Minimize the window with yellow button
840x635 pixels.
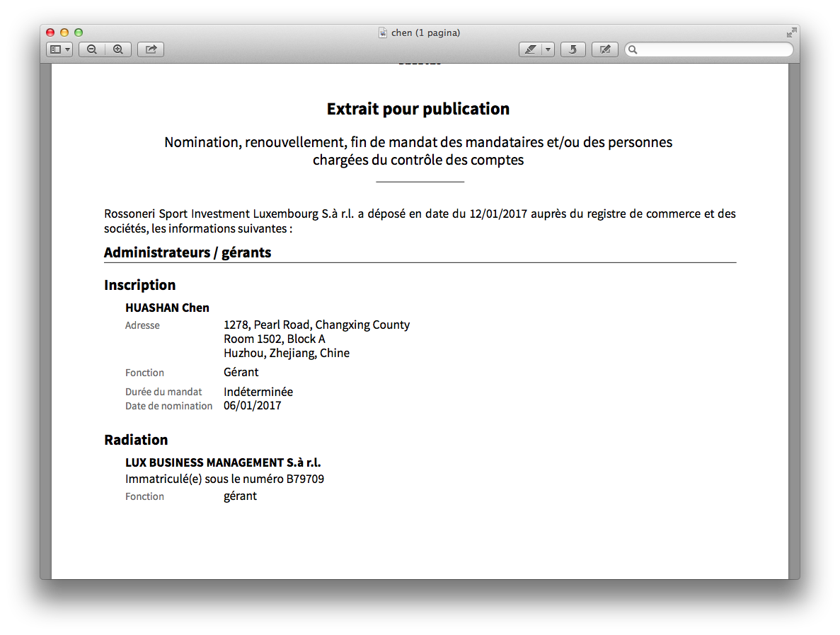pyautogui.click(x=64, y=33)
